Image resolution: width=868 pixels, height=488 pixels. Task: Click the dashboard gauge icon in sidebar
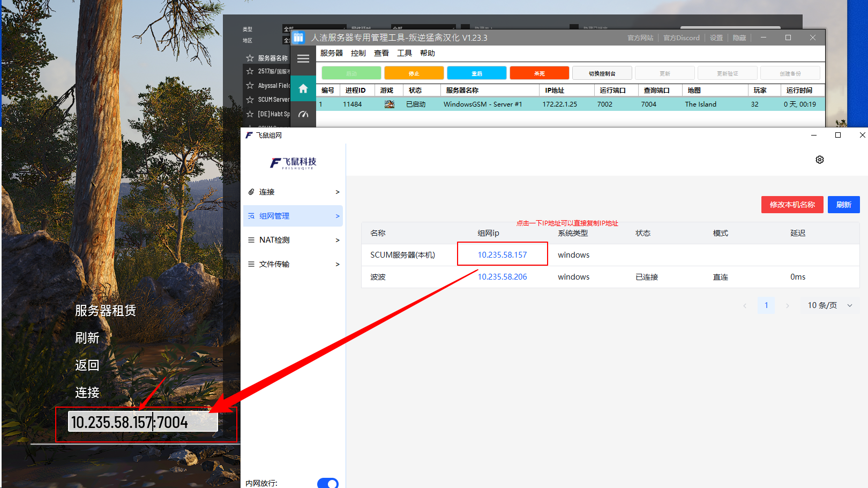(x=303, y=114)
